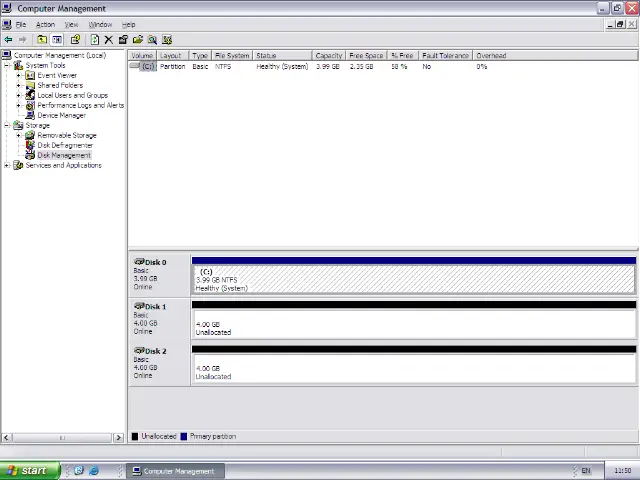Open the Action menu

(45, 25)
